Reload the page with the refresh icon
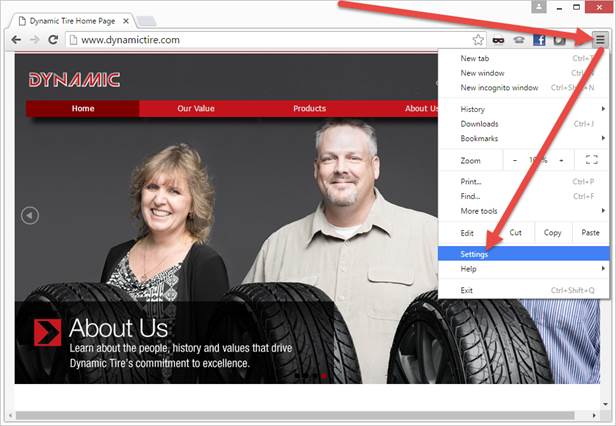The width and height of the screenshot is (616, 426). [53, 40]
